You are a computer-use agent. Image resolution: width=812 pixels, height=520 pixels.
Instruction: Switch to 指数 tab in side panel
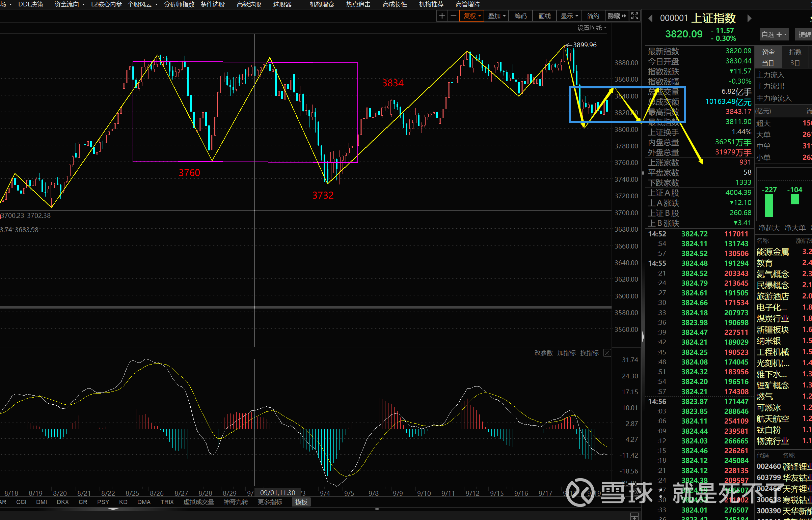795,52
